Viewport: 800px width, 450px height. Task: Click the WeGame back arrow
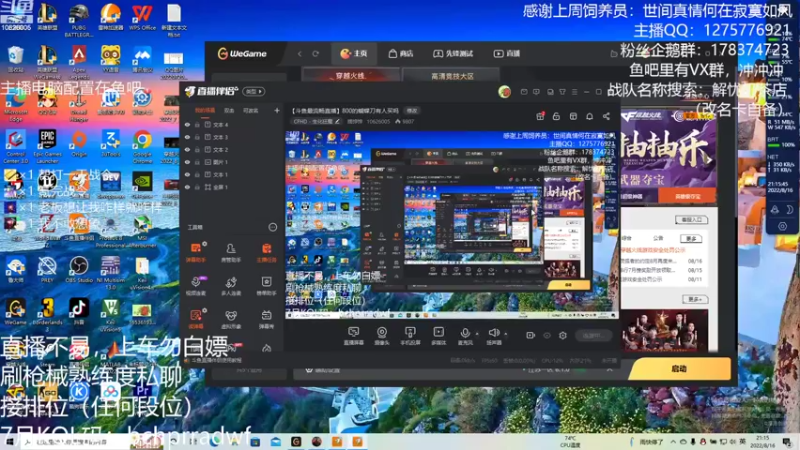click(299, 54)
